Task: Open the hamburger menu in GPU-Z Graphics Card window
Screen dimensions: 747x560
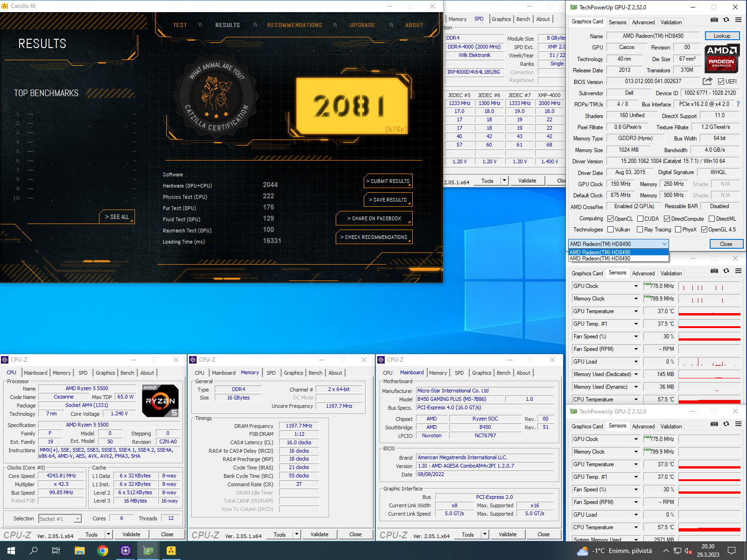Action: pos(738,20)
